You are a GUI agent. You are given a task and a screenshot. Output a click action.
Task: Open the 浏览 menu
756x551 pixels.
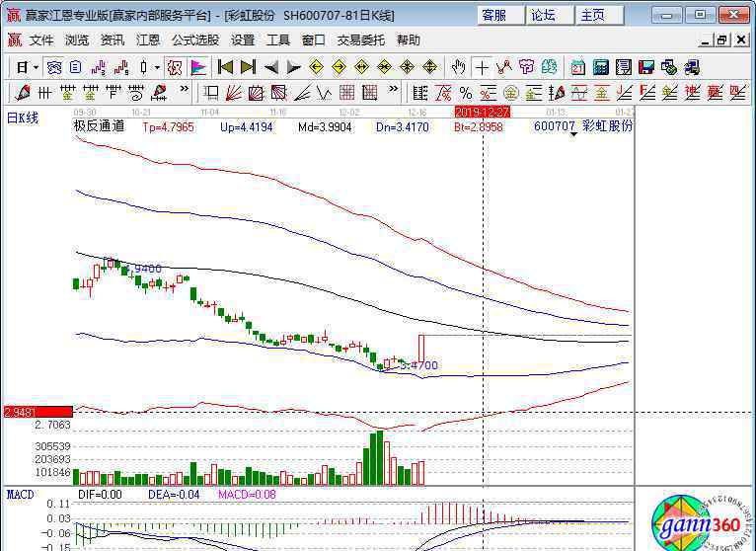77,40
